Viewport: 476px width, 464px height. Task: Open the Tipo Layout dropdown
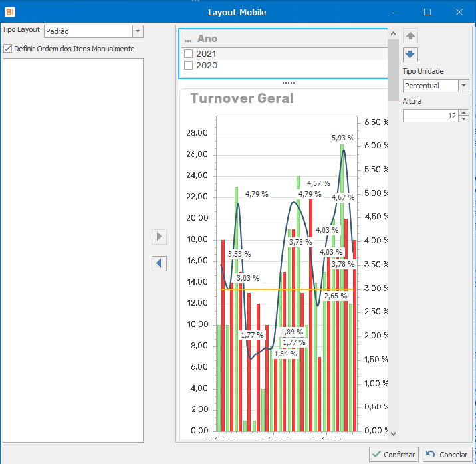point(138,31)
